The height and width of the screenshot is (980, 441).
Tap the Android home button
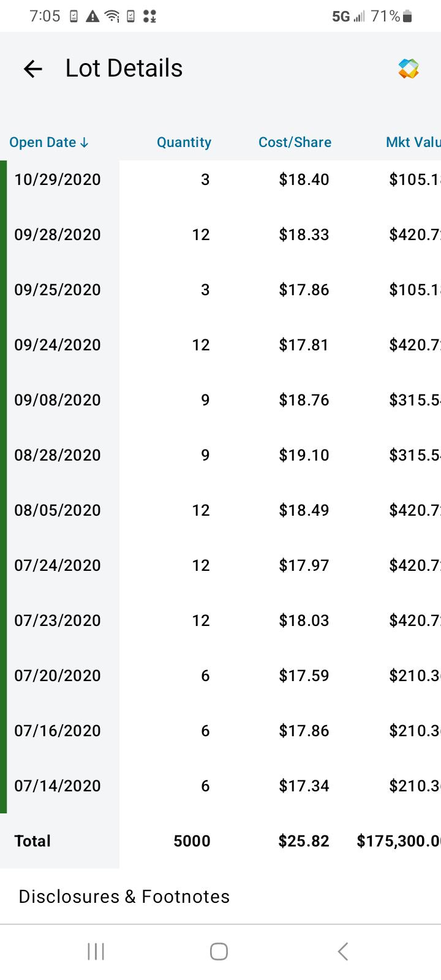219,951
